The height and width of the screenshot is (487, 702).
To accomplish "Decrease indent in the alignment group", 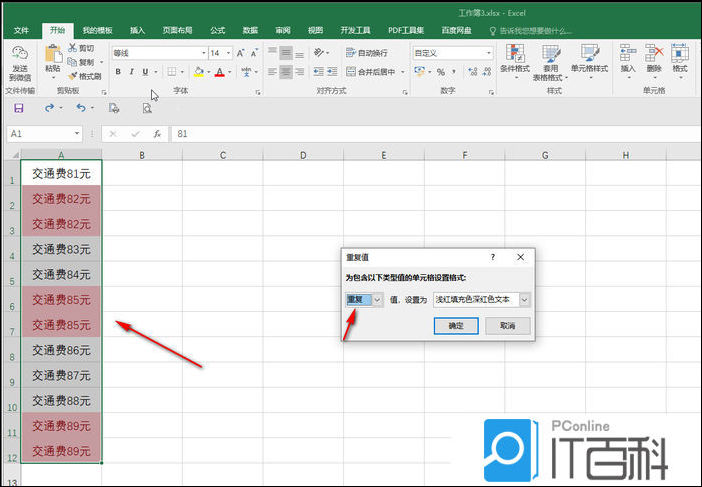I will (x=318, y=72).
